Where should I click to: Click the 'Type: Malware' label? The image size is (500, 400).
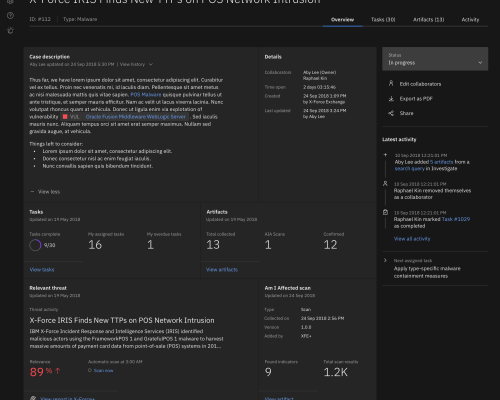pyautogui.click(x=80, y=19)
